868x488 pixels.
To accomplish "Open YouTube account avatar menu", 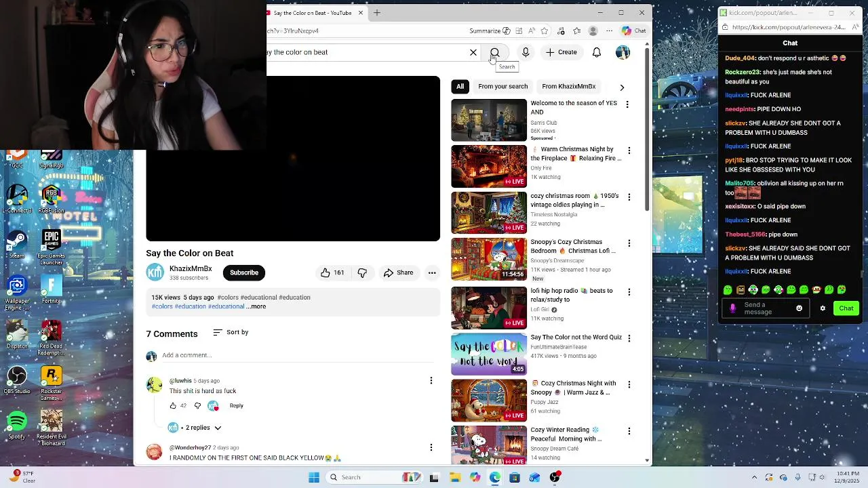I will [623, 52].
